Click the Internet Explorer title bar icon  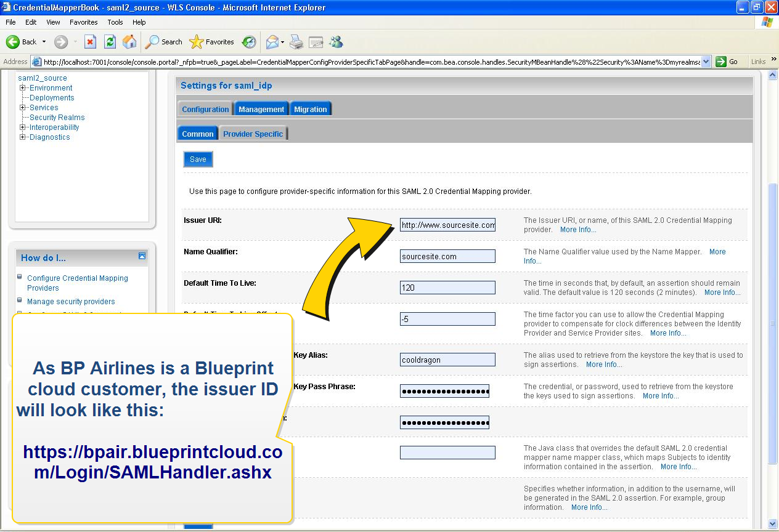click(x=6, y=7)
